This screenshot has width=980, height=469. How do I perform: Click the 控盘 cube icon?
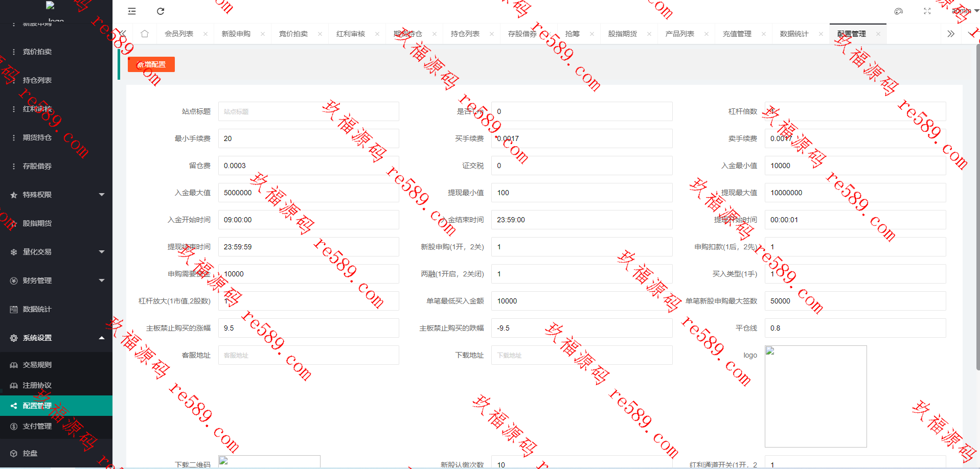14,453
